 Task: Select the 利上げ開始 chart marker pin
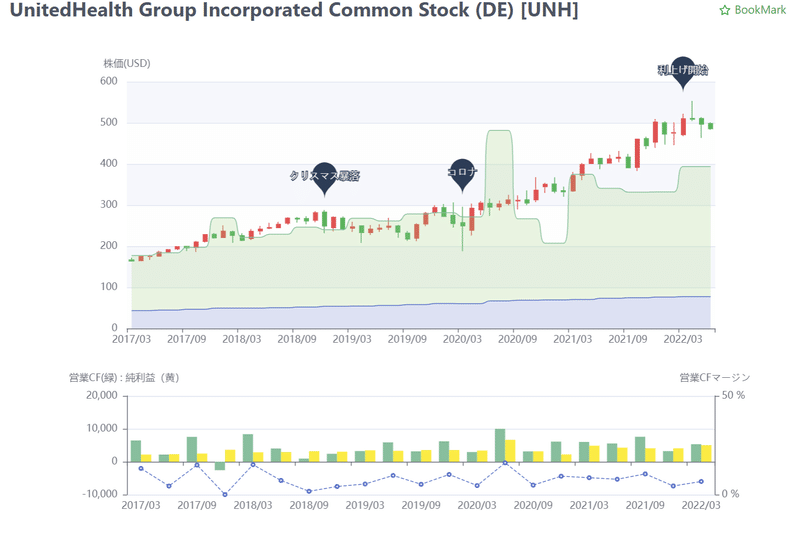683,73
